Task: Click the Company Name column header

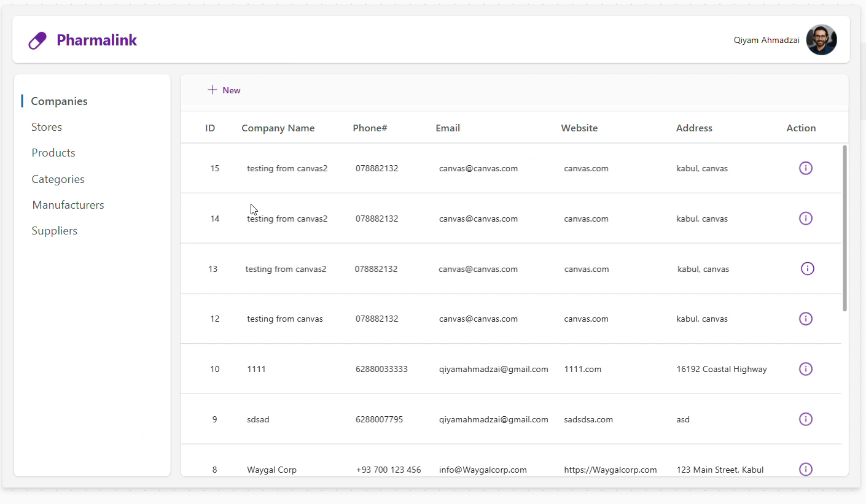Action: [x=278, y=128]
